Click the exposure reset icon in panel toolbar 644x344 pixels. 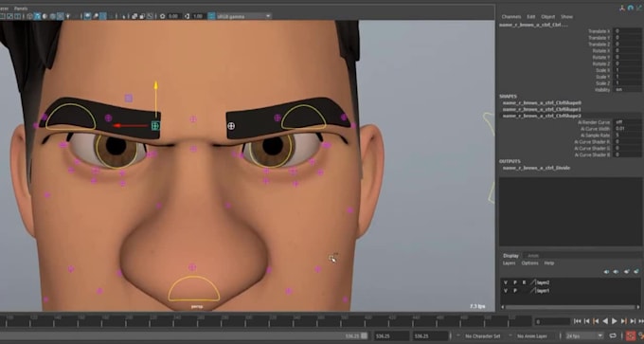click(163, 16)
